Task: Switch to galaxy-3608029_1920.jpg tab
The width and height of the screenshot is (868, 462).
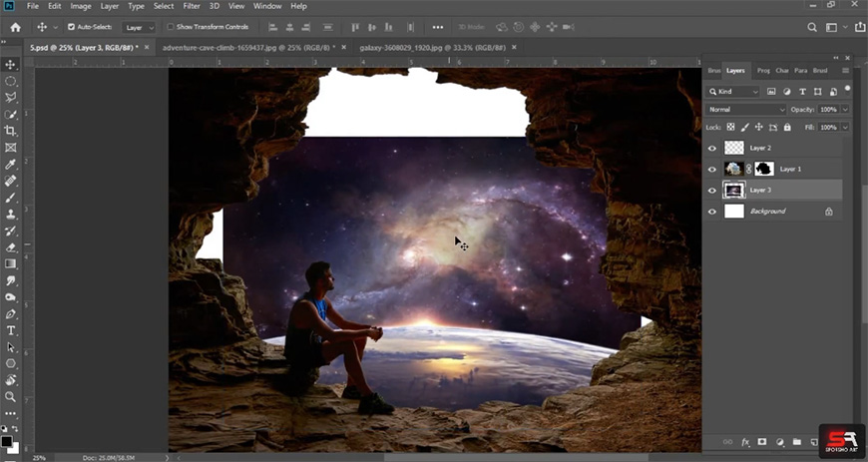Action: (432, 48)
